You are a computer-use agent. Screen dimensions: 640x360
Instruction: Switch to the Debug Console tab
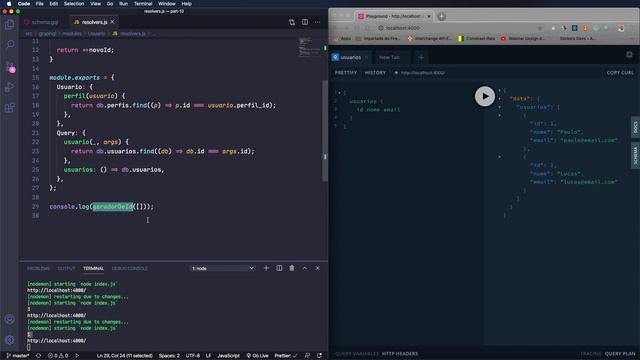point(130,269)
